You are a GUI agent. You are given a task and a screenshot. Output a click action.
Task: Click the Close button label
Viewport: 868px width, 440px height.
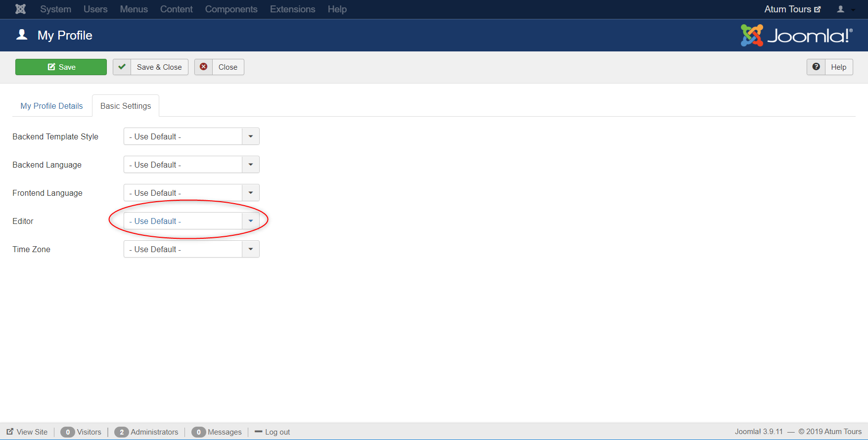(228, 67)
